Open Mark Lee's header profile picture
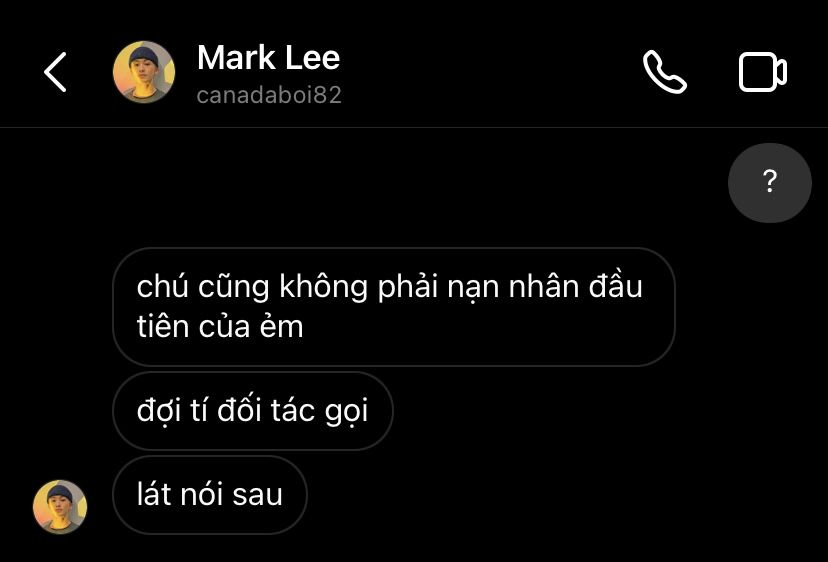Screen dimensions: 828x562 click(144, 72)
